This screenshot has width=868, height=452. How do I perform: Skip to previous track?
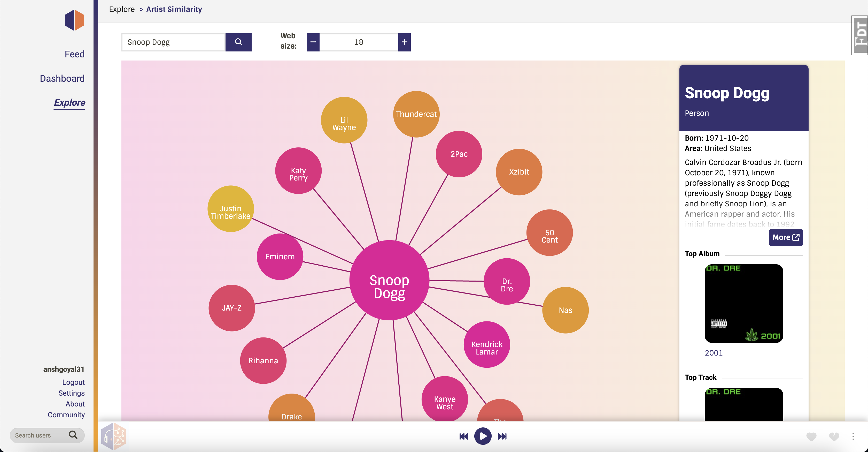[x=464, y=436]
